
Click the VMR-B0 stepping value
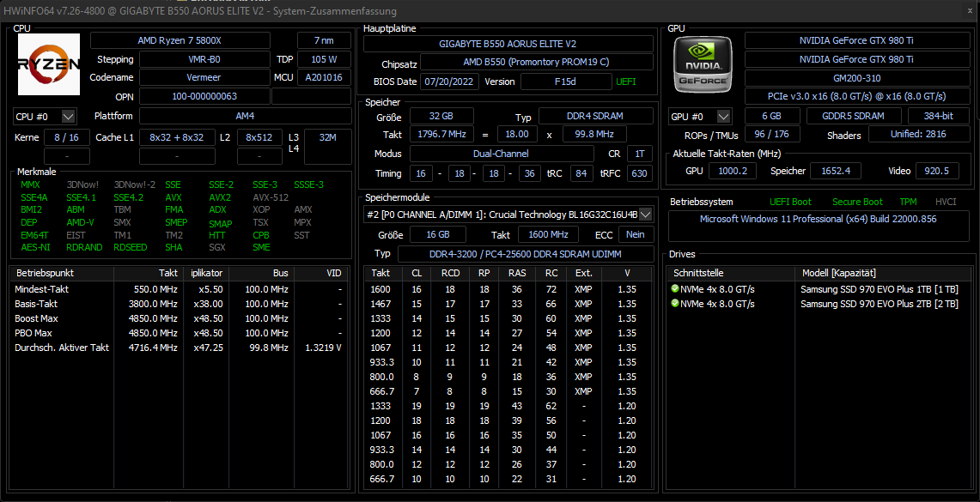click(204, 60)
